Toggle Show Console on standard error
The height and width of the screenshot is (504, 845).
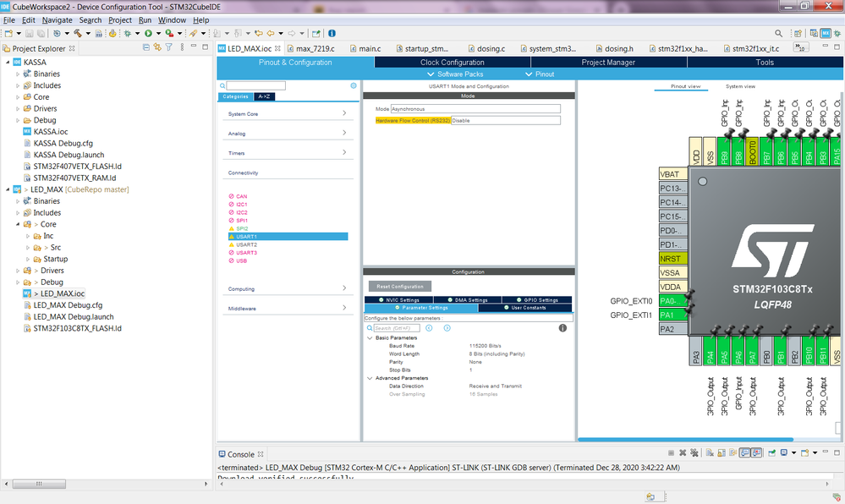point(757,452)
